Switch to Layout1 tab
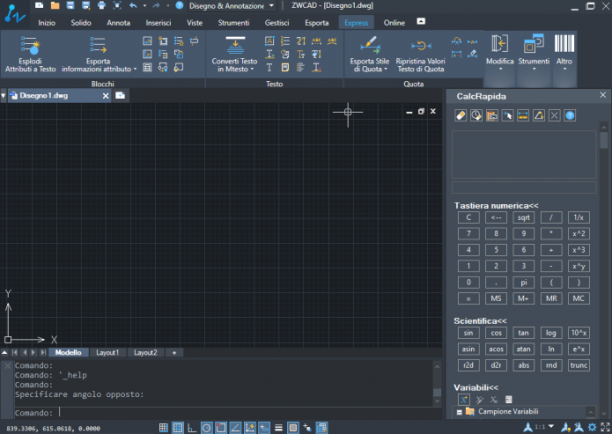 pos(107,352)
